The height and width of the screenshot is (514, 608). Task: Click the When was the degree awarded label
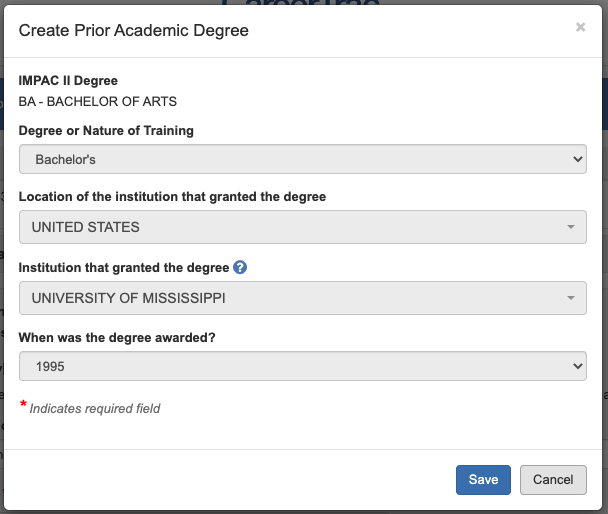pos(118,337)
